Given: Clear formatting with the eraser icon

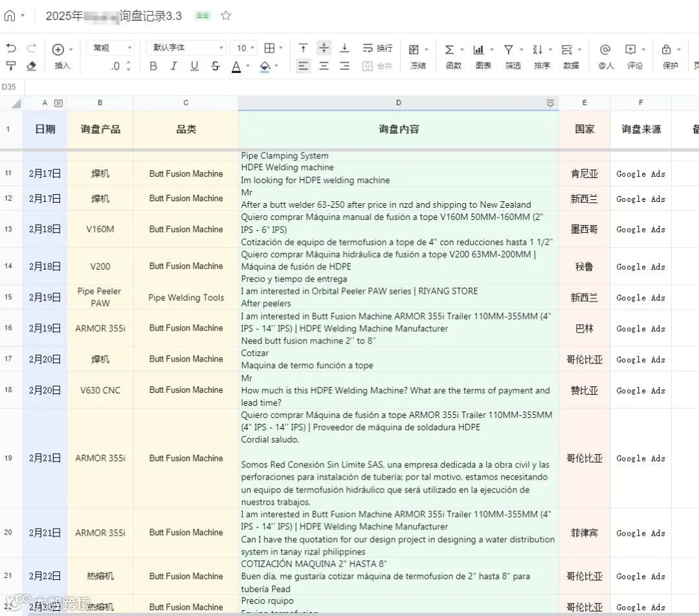Looking at the screenshot, I should click(31, 66).
